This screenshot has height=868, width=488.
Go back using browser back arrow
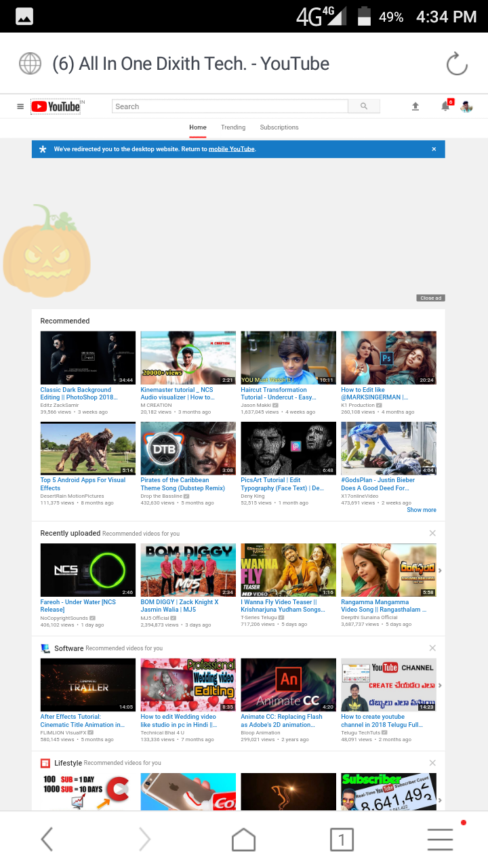[x=47, y=840]
